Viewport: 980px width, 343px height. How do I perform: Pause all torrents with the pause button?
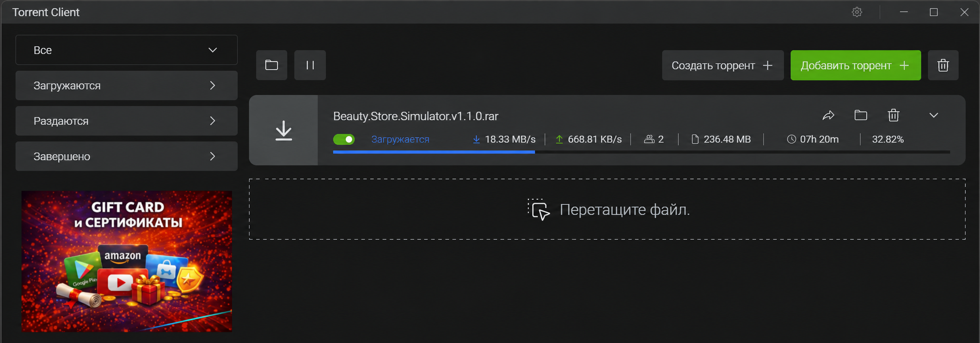click(x=310, y=65)
